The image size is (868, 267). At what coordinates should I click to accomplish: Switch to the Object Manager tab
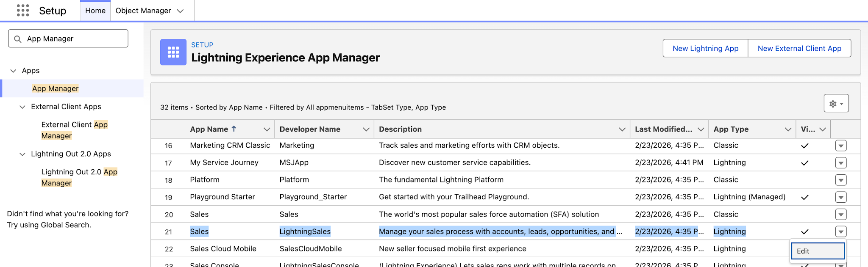143,11
